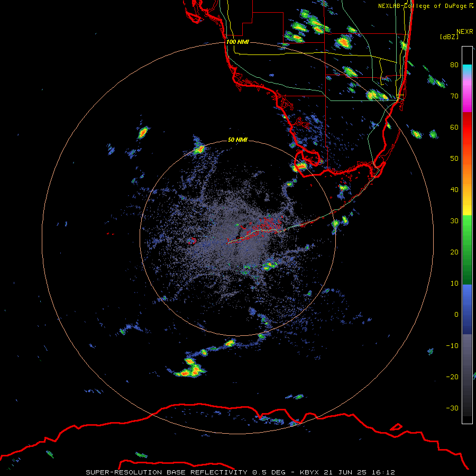Click the 50 value on the dBZ scale
476x476 pixels.
click(x=454, y=159)
